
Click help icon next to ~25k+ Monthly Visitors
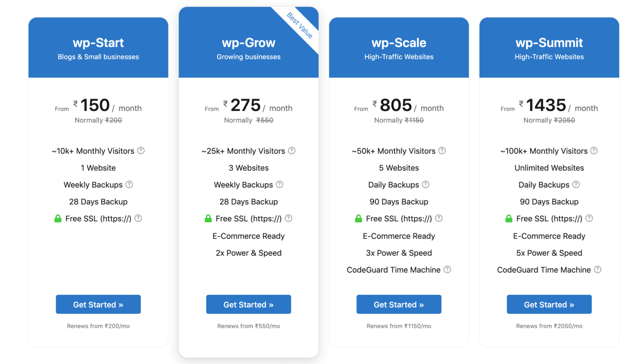click(292, 151)
